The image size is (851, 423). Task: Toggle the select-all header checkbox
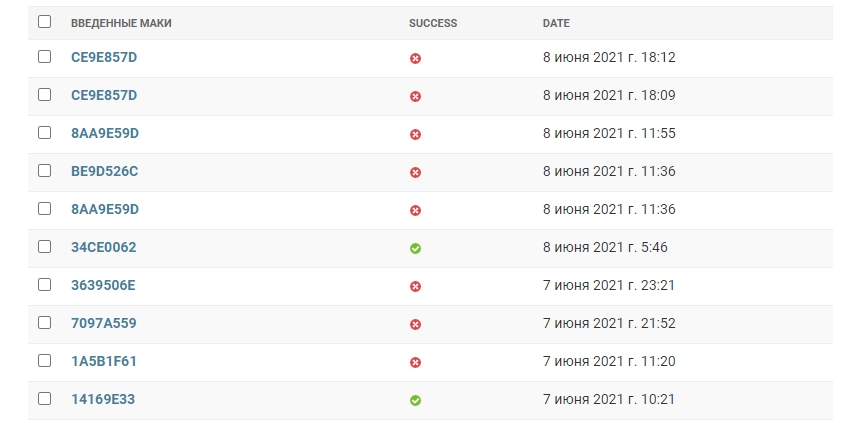(44, 22)
